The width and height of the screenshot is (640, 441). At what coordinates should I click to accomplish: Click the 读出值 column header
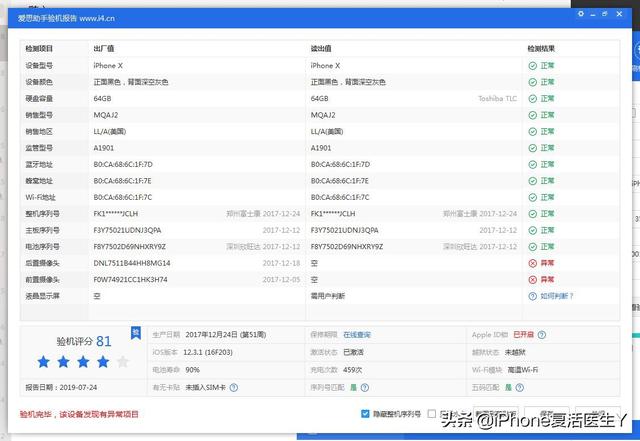click(321, 49)
